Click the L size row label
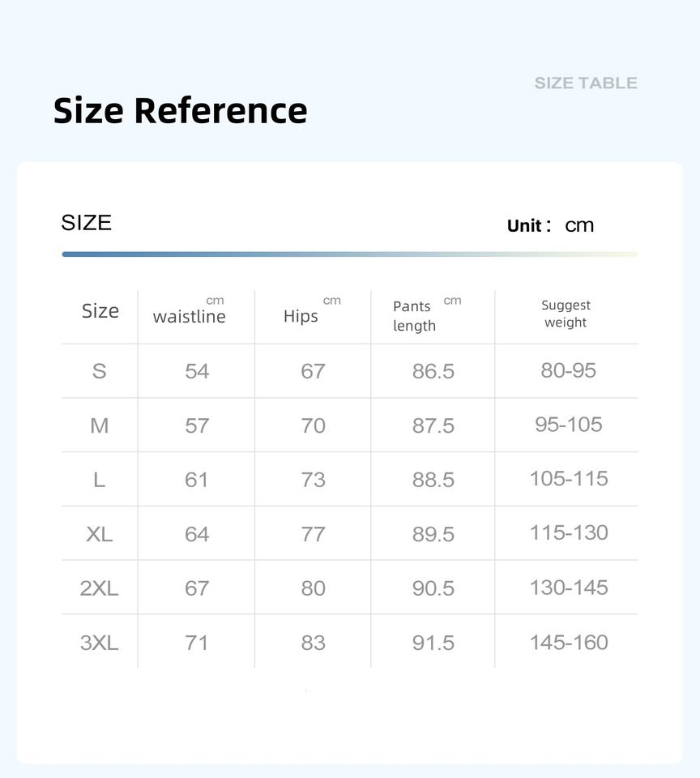The width and height of the screenshot is (700, 778). click(99, 480)
